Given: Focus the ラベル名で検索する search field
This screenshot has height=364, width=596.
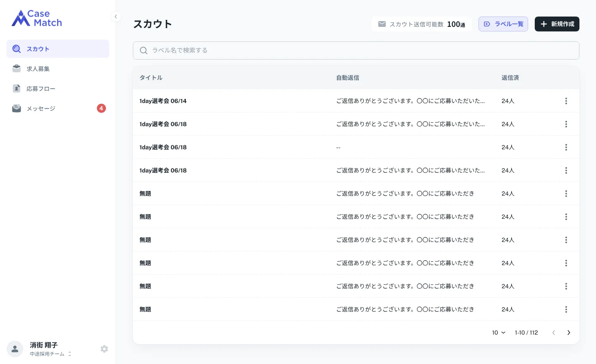Looking at the screenshot, I should pos(356,50).
